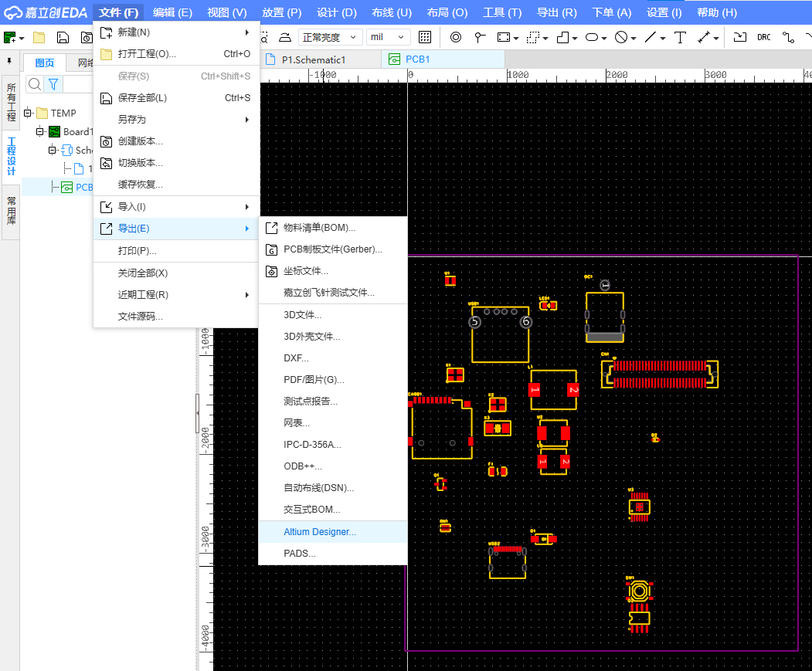Open the 布线 (U) menu
Viewport: 812px width, 671px height.
coord(392,12)
